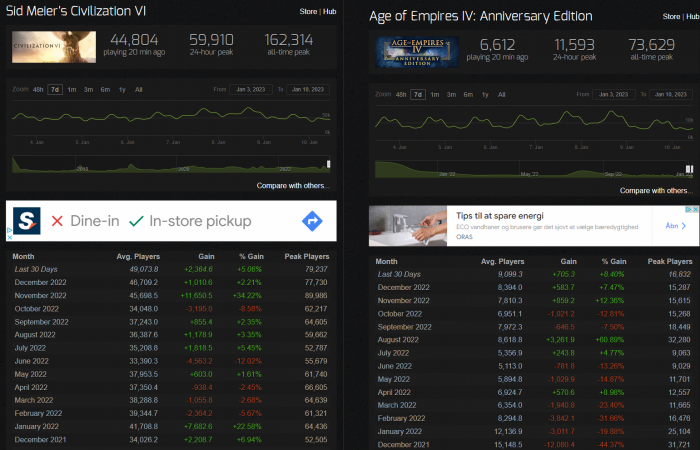
Task: Click AdChoices icon on energy ad
Action: tap(689, 209)
